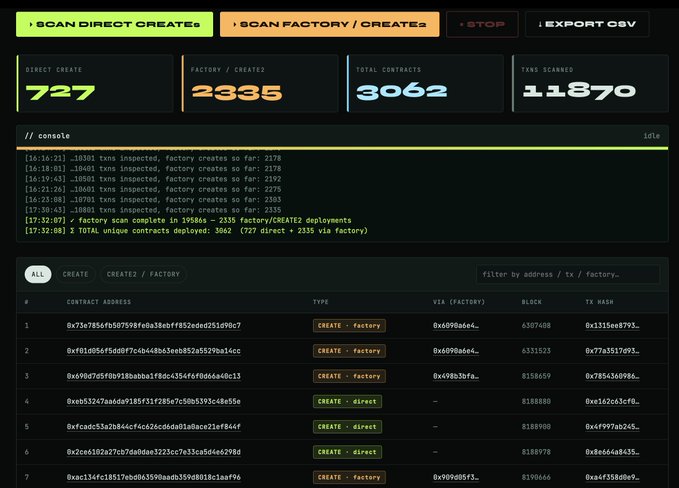679x488 pixels.
Task: Open factory address 0x6098a6e4 in row 1
Action: tap(456, 326)
